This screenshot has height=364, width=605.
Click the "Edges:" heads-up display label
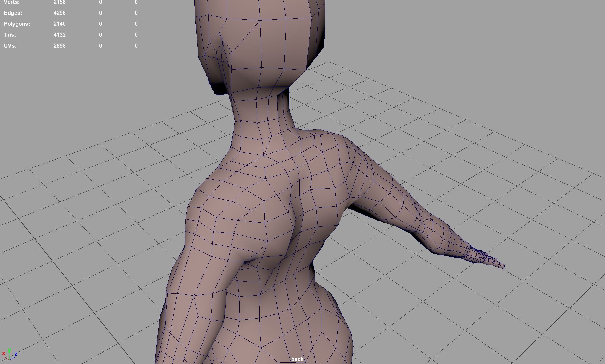coord(13,13)
